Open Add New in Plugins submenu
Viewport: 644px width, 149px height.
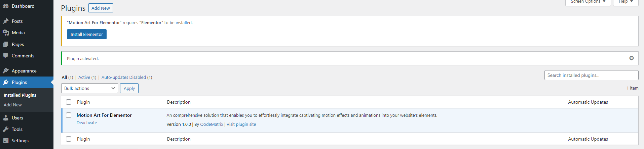13,105
